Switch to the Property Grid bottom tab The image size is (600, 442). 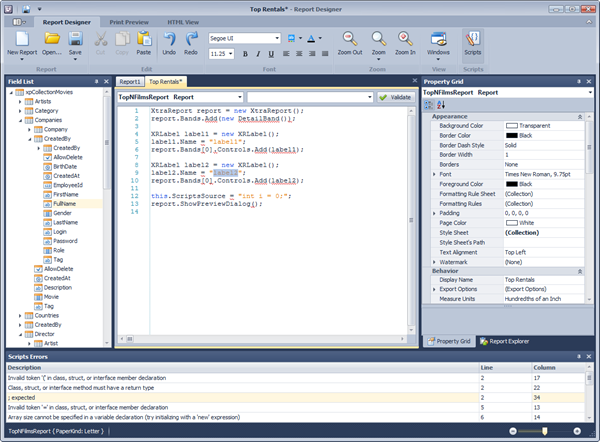tap(449, 341)
